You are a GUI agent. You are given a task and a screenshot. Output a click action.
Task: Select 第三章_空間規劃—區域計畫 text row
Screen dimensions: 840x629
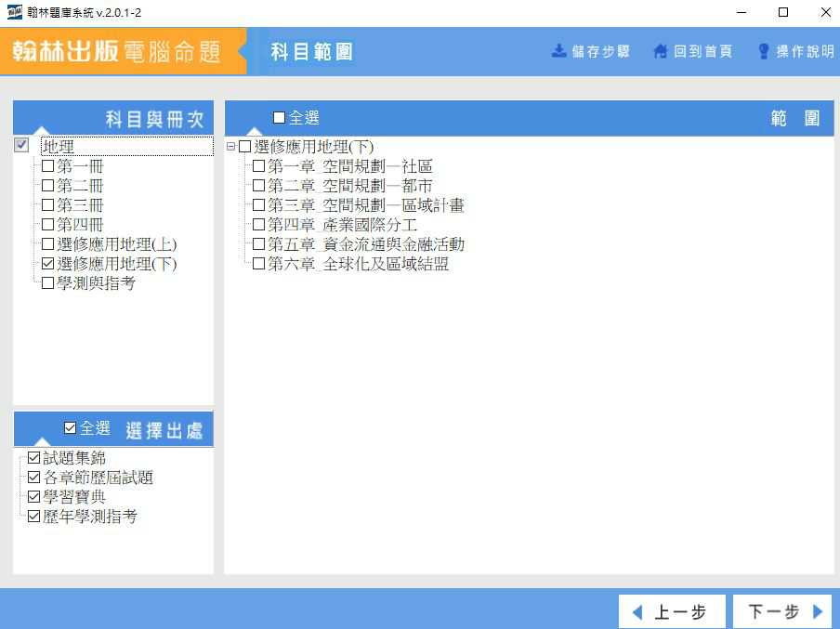pos(366,205)
